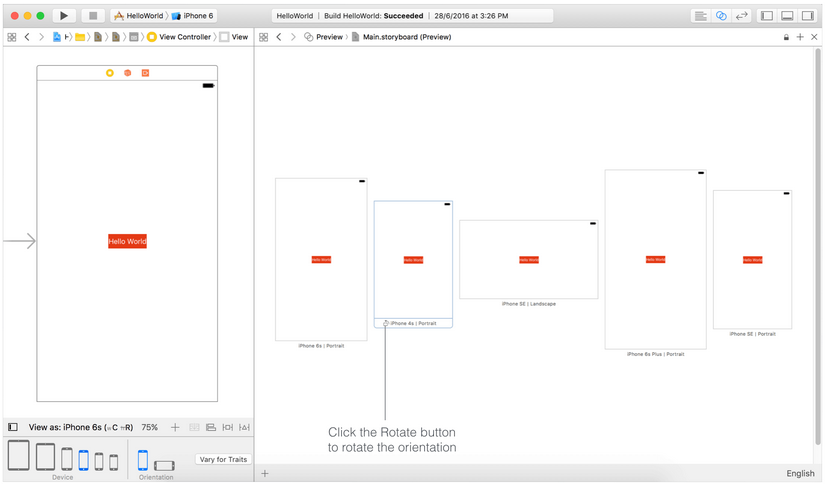The image size is (827, 487).
Task: Select View in the jump bar
Action: point(234,37)
